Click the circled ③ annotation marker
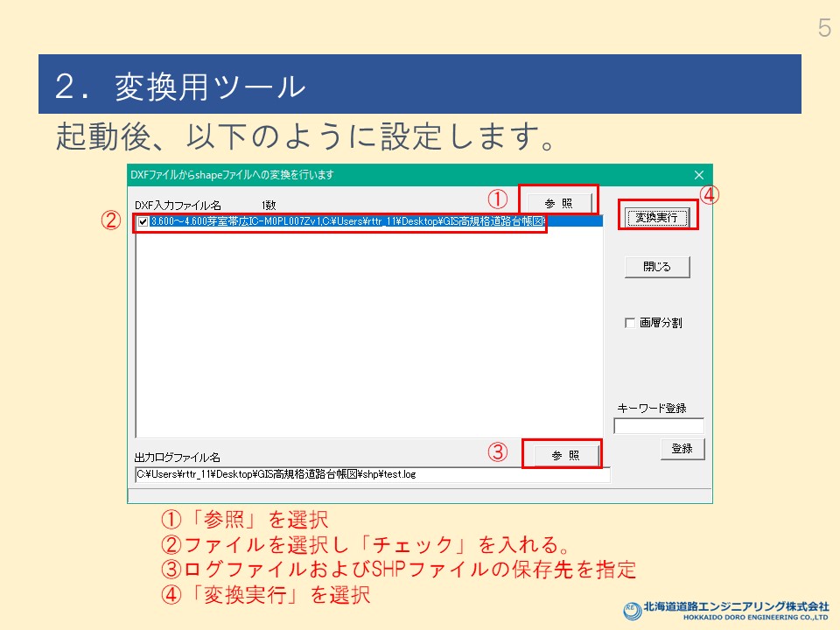Screen dimensions: 840x630 (x=497, y=452)
